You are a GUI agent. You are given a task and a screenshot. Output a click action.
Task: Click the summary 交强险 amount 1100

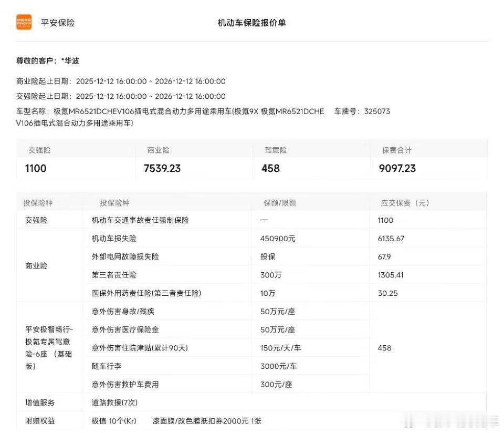36,168
